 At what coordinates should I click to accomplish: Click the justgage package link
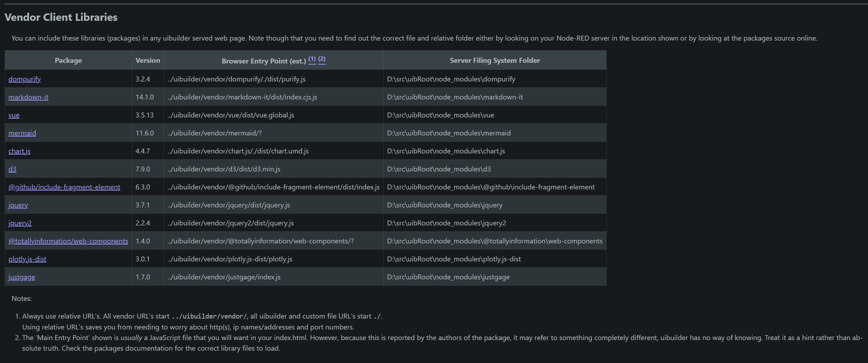(x=22, y=277)
